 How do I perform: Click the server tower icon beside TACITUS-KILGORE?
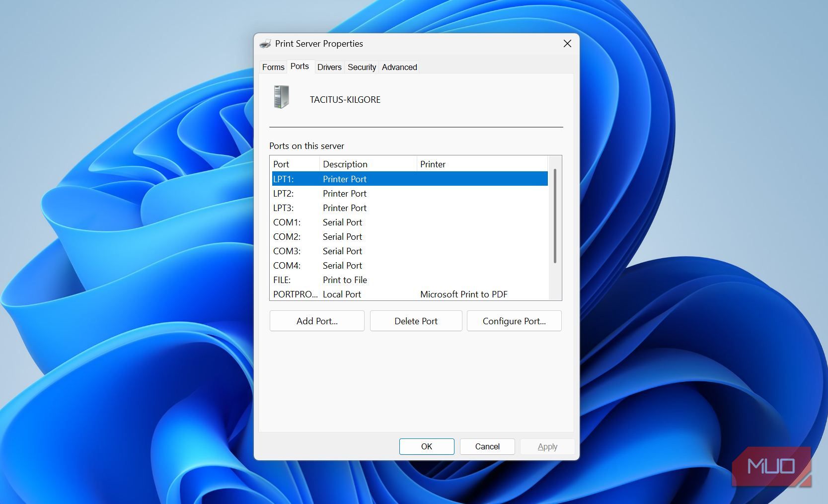[x=281, y=97]
